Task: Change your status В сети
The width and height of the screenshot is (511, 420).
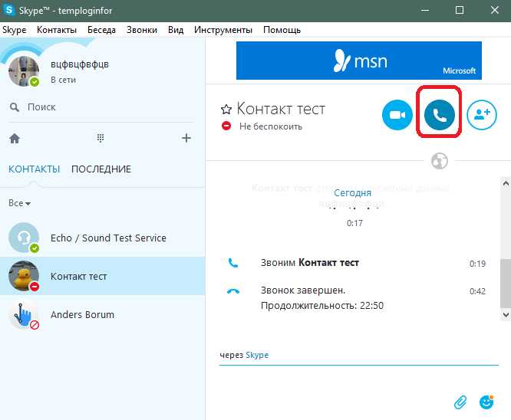Action: pyautogui.click(x=63, y=80)
